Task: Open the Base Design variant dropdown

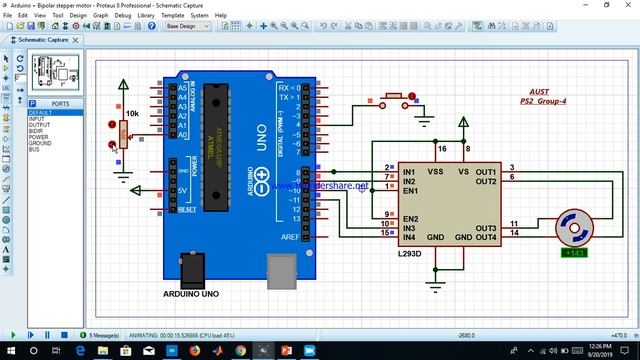Action: [x=187, y=26]
